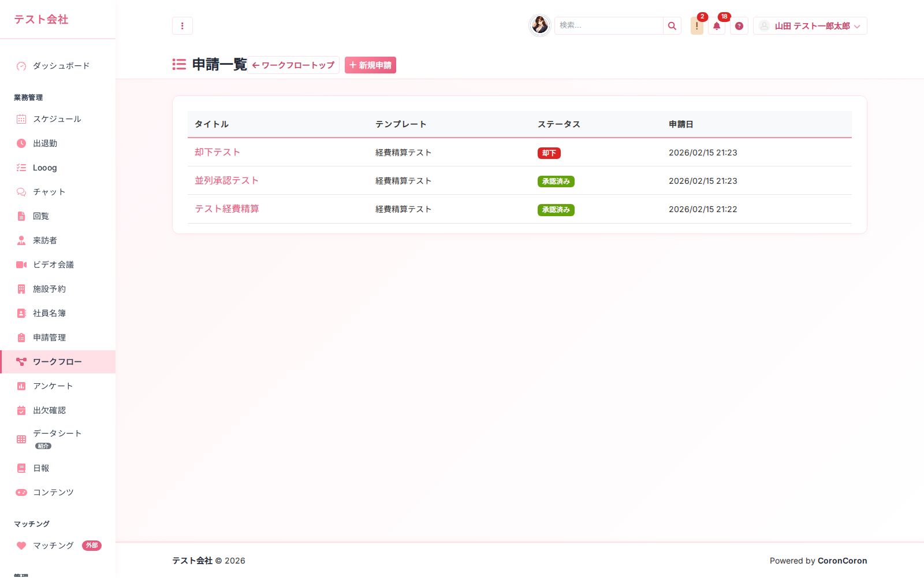Open the 並列承認テスト application link

(226, 180)
